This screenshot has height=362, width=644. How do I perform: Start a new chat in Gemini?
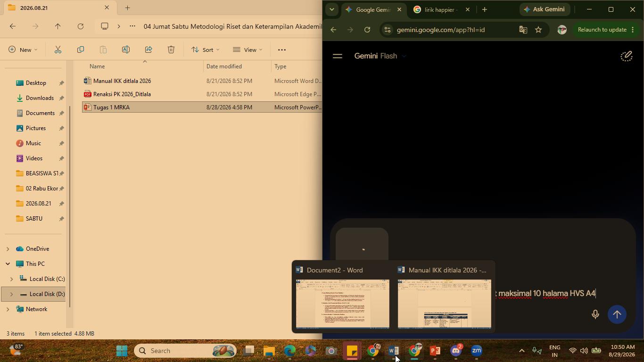coord(626,56)
